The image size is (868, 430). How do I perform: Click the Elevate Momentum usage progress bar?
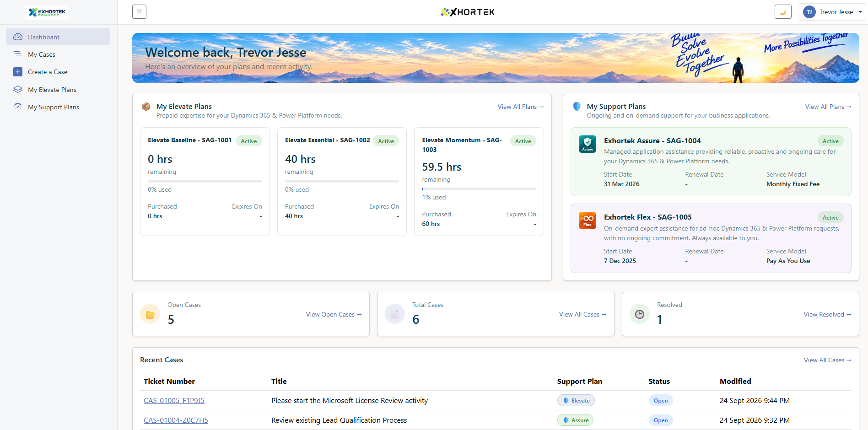click(479, 189)
